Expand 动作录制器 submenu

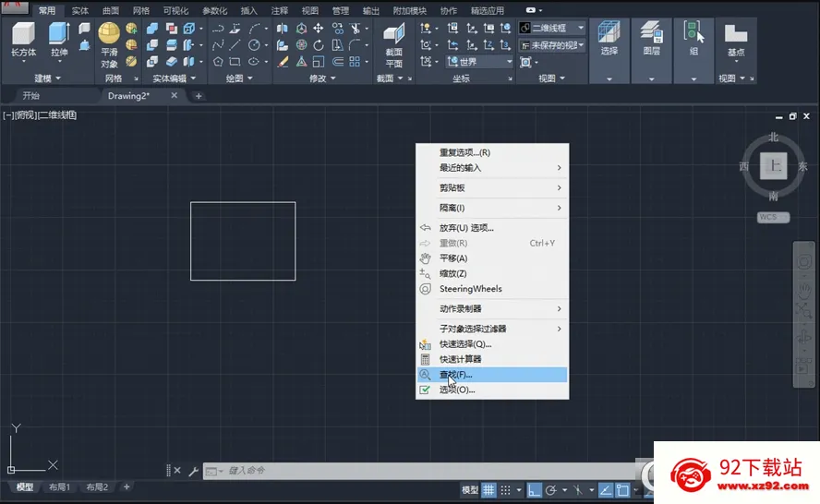point(492,309)
